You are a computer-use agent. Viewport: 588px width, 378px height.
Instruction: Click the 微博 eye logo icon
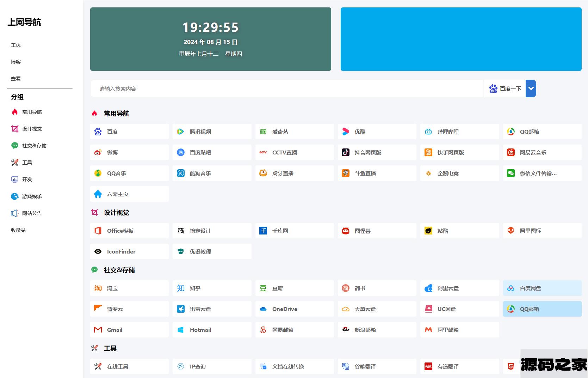point(98,152)
